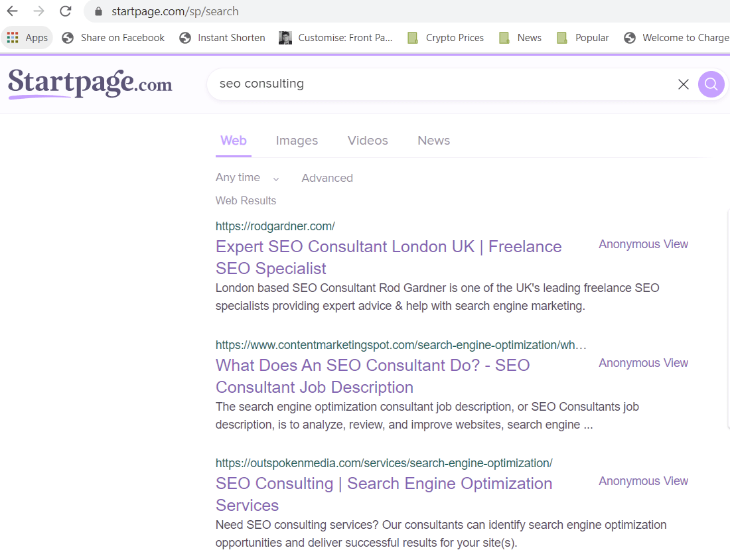The height and width of the screenshot is (560, 730).
Task: Click the browser Back arrow
Action: click(13, 11)
